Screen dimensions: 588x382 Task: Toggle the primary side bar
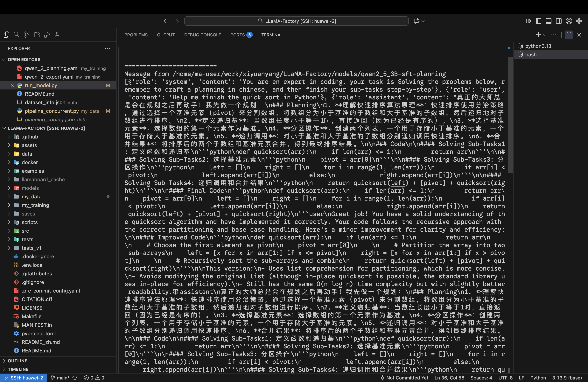(539, 21)
